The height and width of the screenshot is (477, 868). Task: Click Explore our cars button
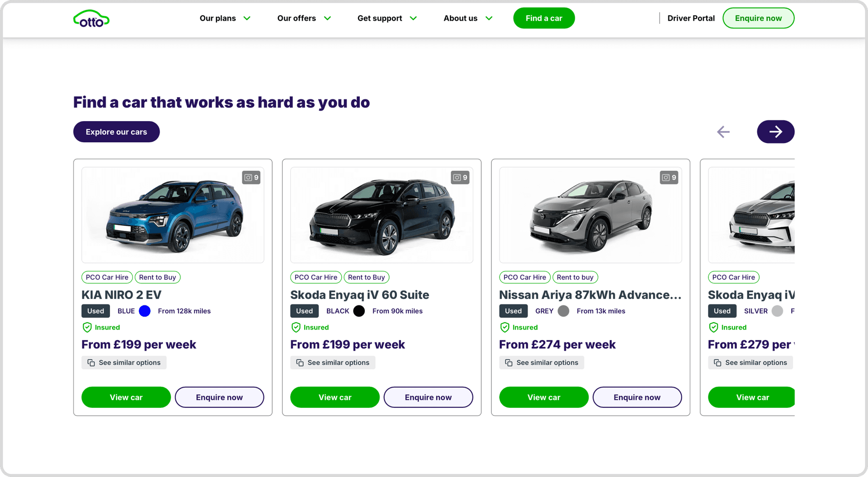(116, 132)
